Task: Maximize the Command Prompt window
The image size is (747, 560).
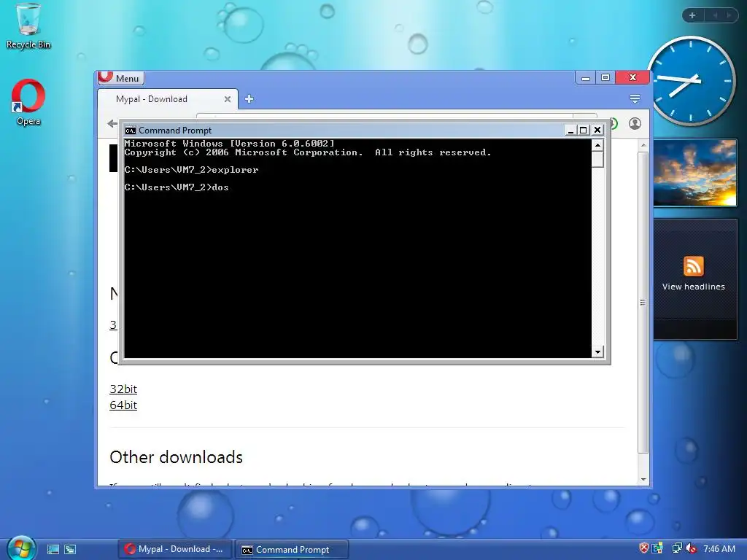Action: (583, 130)
